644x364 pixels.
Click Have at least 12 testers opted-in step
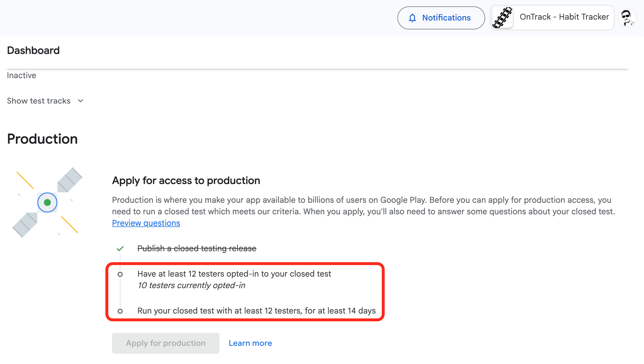coord(234,274)
